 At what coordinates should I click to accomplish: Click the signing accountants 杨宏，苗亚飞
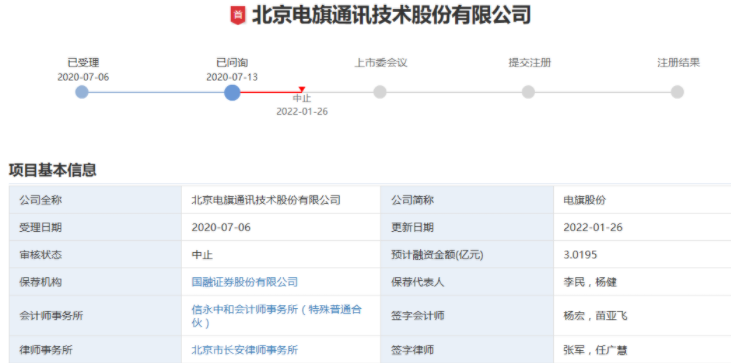[595, 315]
